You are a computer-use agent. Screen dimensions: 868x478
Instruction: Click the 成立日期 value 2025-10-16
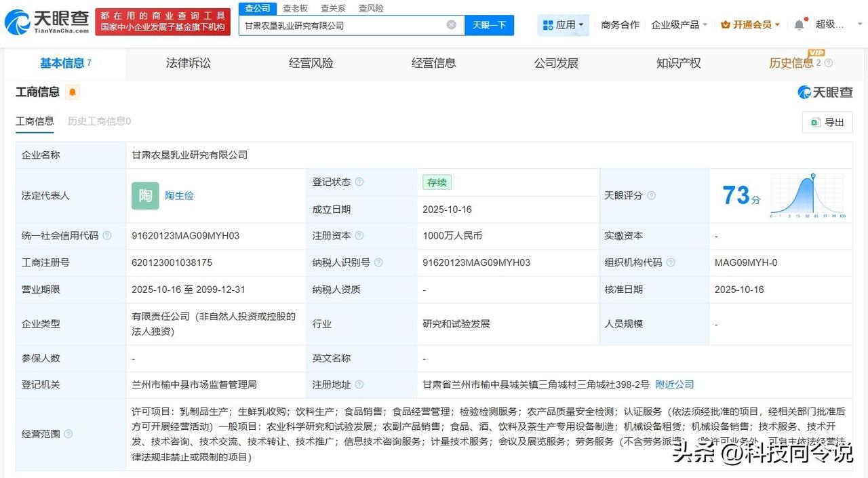pyautogui.click(x=447, y=210)
